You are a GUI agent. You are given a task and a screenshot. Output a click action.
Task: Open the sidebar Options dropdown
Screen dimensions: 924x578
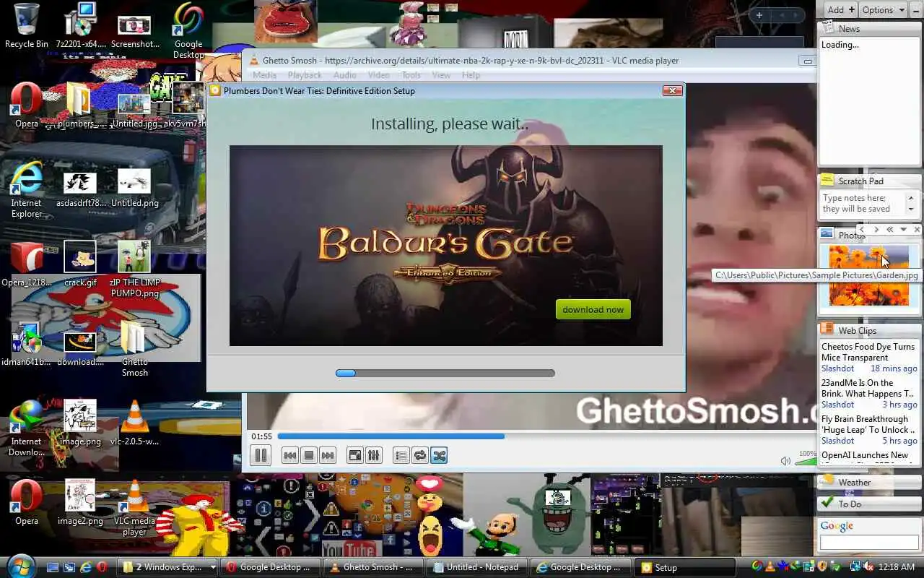tap(884, 9)
